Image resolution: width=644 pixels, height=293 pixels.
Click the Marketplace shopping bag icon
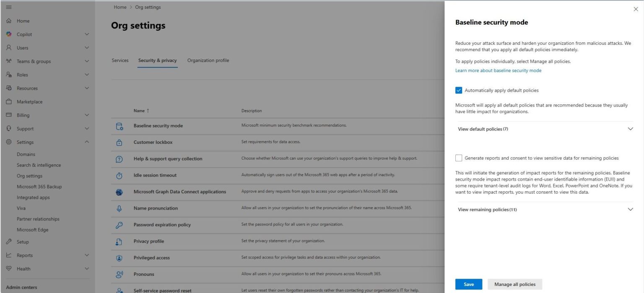coord(9,102)
